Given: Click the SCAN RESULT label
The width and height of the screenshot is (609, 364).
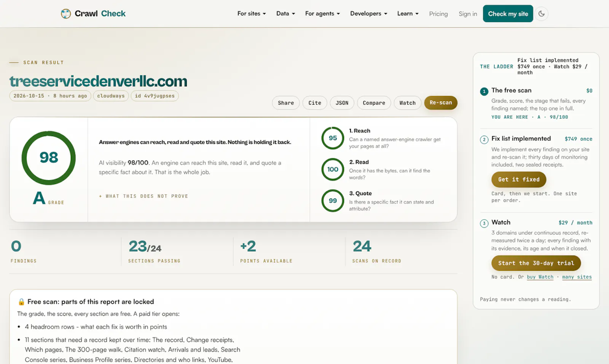Looking at the screenshot, I should tap(43, 62).
